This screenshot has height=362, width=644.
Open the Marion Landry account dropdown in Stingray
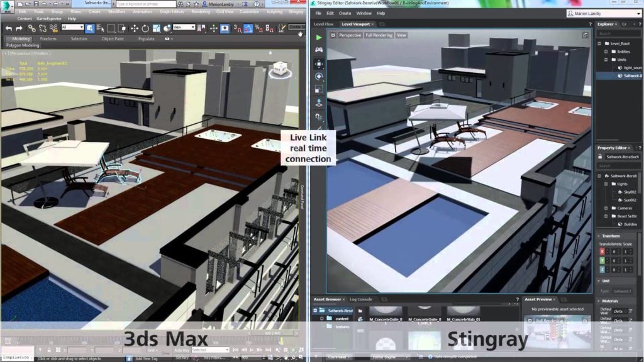pyautogui.click(x=603, y=14)
